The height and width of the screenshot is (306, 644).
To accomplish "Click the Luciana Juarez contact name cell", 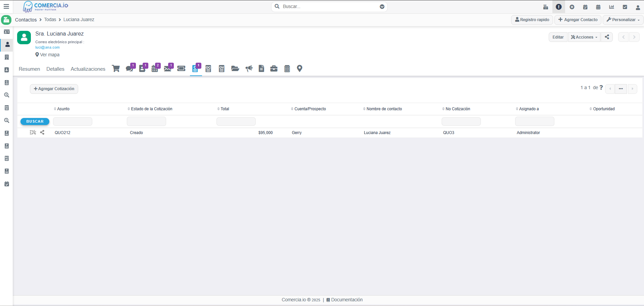I will tap(377, 133).
